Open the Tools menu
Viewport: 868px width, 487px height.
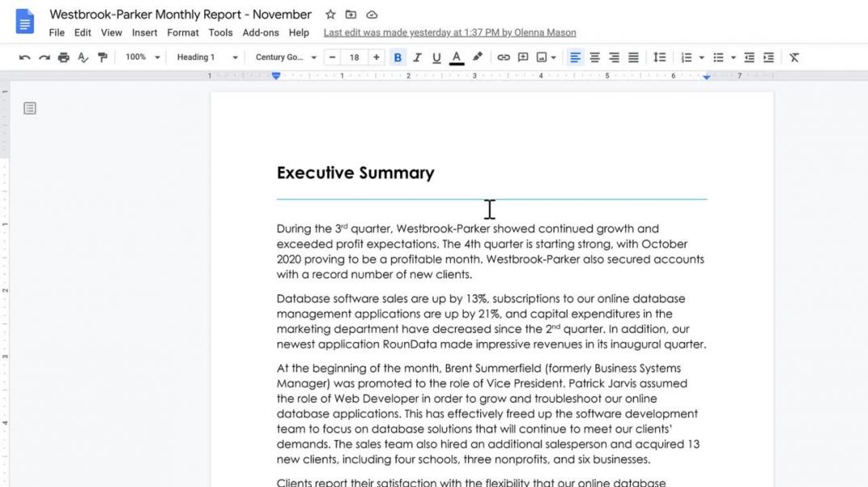click(220, 32)
